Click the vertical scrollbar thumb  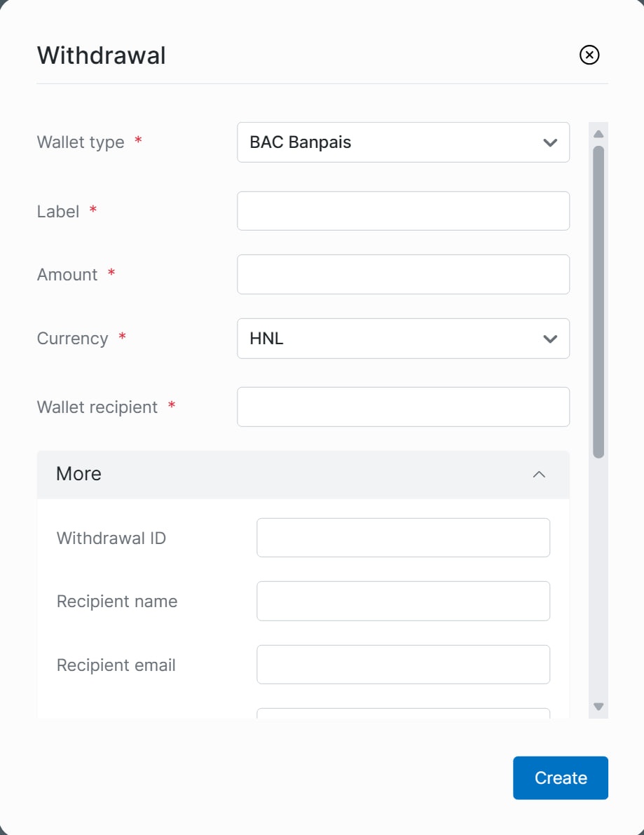tap(598, 301)
